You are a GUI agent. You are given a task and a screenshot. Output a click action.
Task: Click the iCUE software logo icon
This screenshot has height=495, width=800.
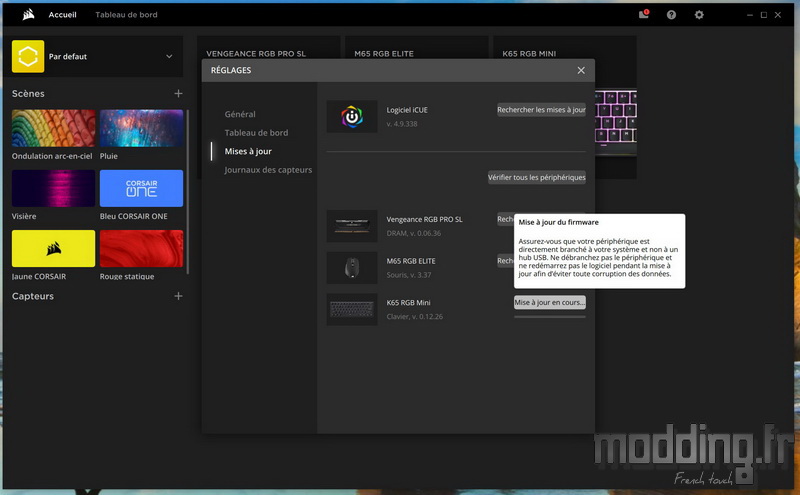pos(352,116)
